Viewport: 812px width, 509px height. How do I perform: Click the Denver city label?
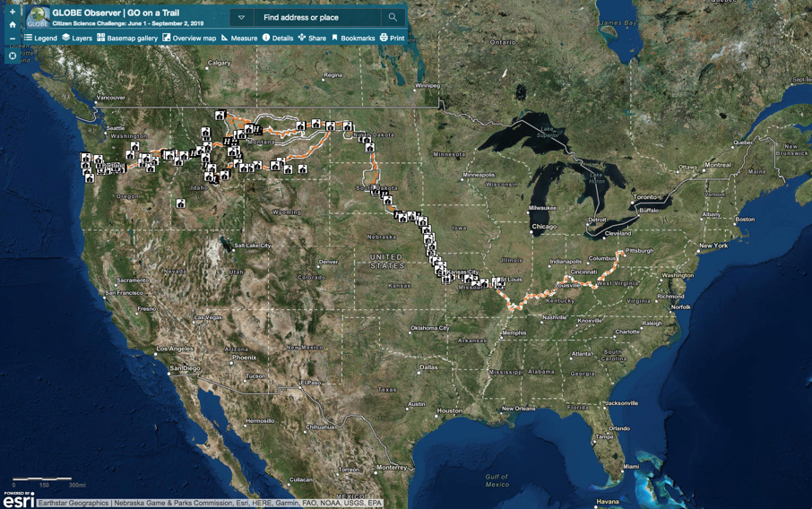328,262
